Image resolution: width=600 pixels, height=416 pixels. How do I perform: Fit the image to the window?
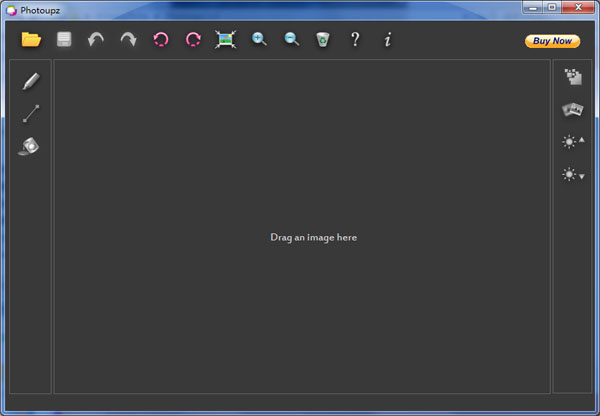[225, 40]
